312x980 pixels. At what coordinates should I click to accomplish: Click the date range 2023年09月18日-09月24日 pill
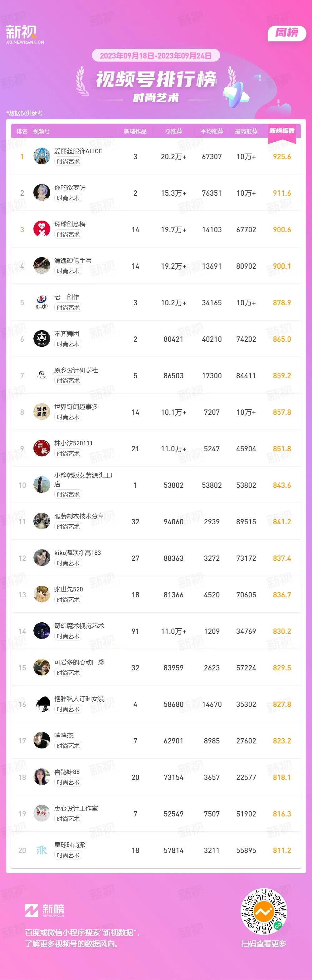point(156,56)
